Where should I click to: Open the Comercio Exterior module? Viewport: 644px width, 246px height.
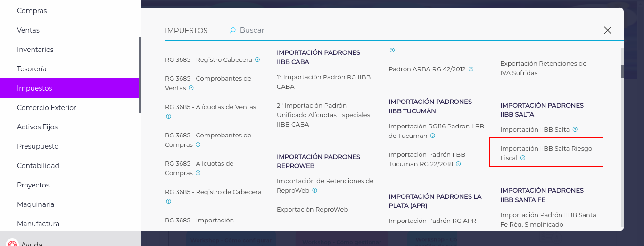(69, 108)
